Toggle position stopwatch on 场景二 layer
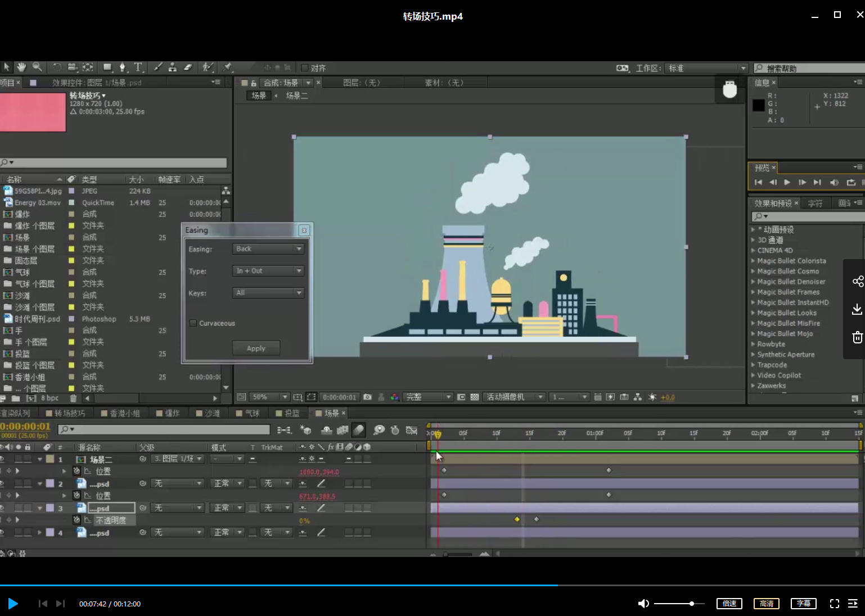This screenshot has width=865, height=616. [77, 471]
